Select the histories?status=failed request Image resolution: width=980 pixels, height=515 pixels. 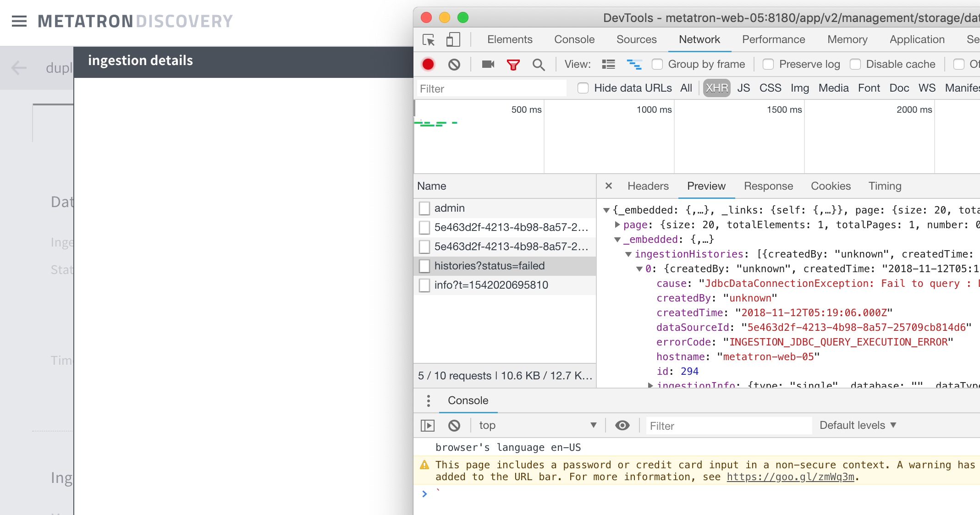pos(489,266)
